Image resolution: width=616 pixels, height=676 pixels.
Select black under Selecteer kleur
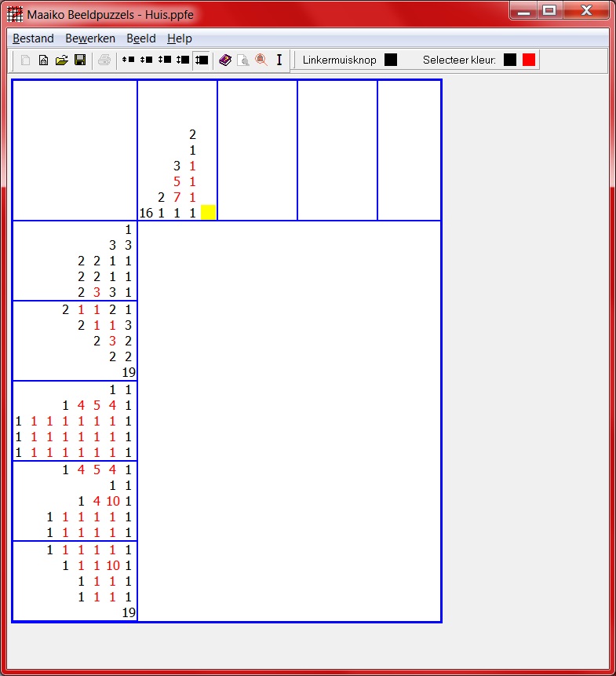pyautogui.click(x=510, y=60)
